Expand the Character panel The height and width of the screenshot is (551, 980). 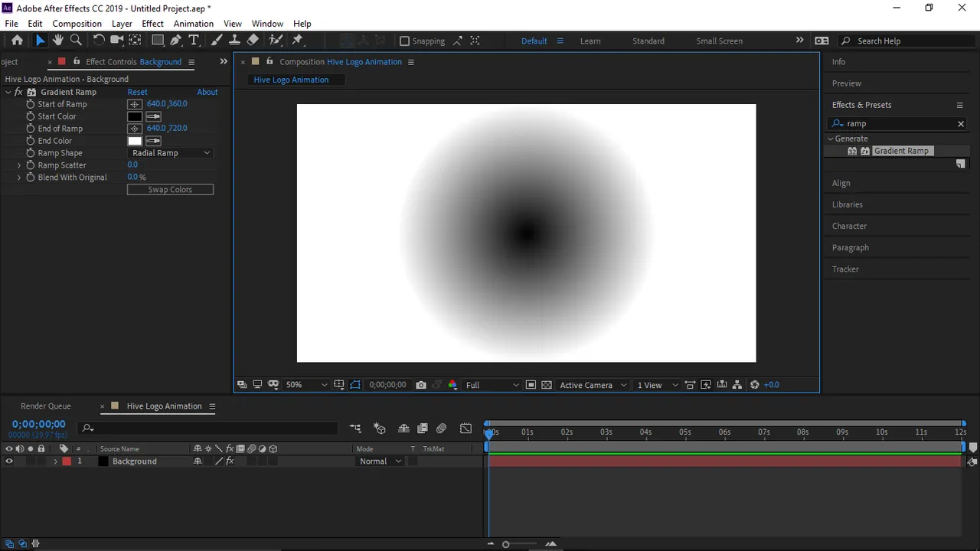[849, 227]
